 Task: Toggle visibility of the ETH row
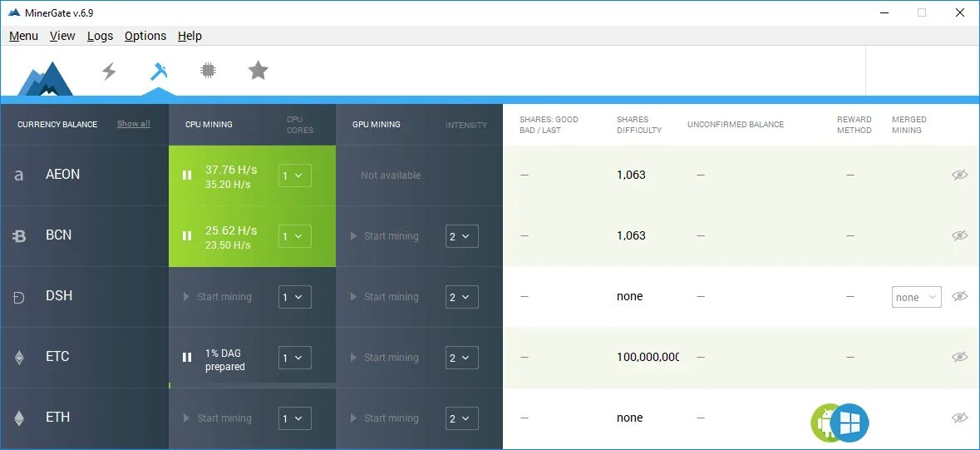959,418
